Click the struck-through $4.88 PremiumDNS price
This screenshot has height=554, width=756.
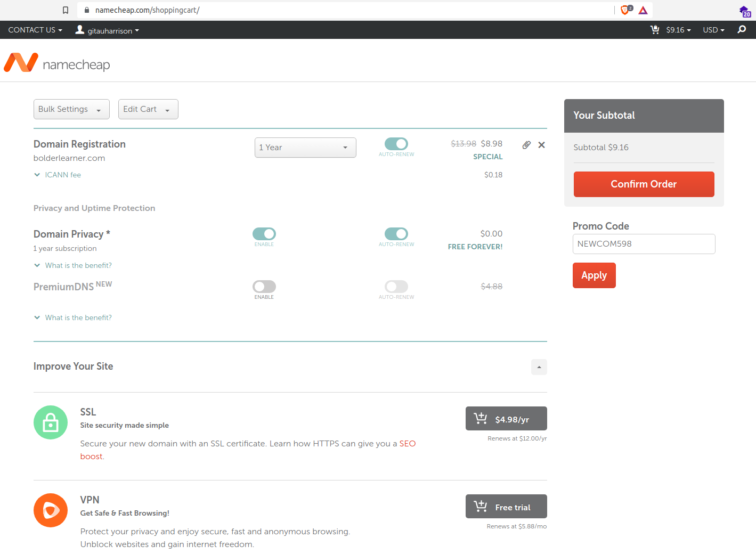[492, 287]
